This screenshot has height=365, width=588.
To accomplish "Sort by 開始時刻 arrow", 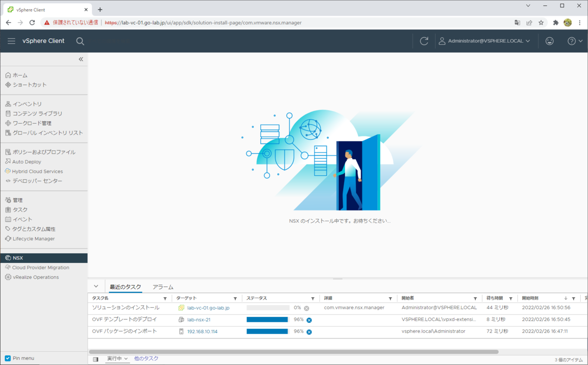I will 566,299.
